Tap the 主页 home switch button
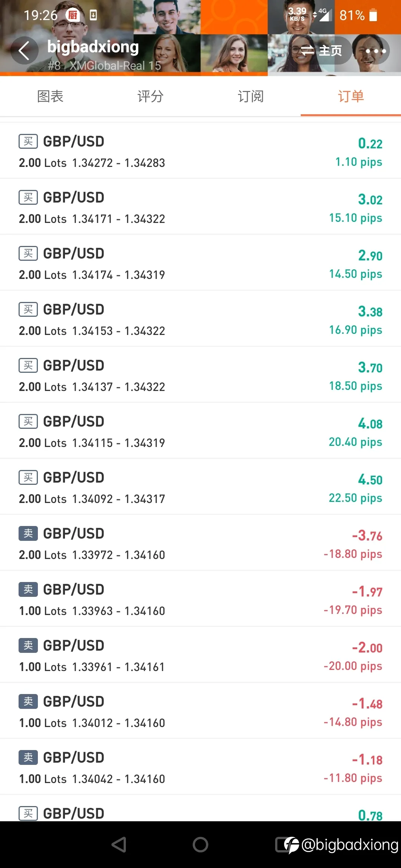401x868 pixels. (x=321, y=51)
